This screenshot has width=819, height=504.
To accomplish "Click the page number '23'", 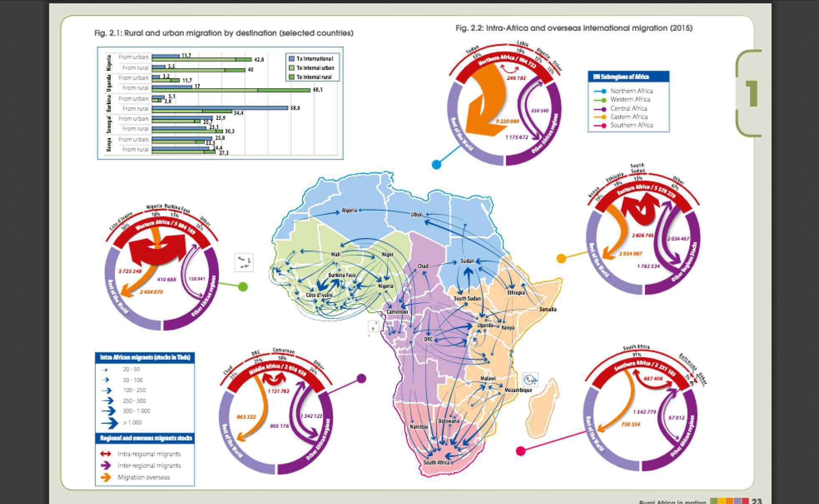I will pyautogui.click(x=756, y=501).
